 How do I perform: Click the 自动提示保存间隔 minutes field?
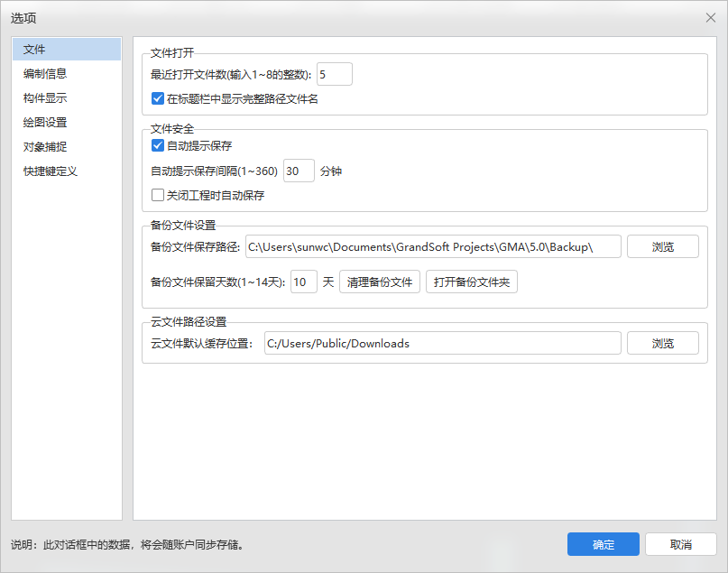click(x=299, y=171)
